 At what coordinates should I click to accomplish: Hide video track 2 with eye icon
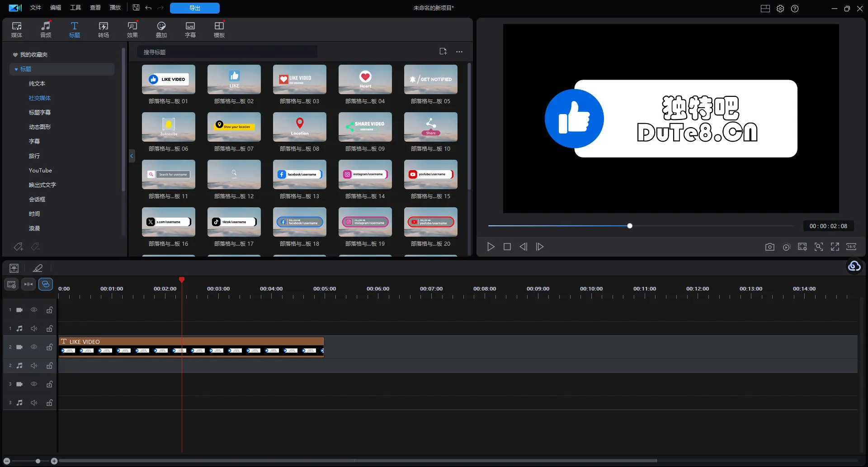click(x=34, y=347)
